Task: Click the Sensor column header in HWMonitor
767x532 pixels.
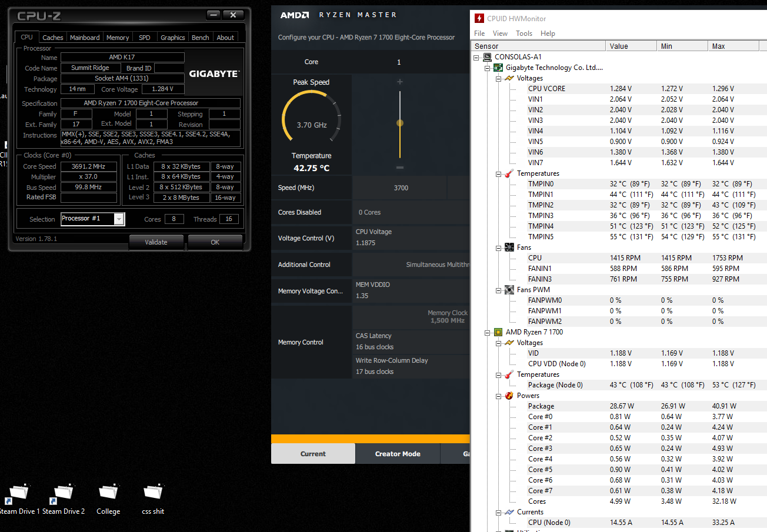Action: point(539,46)
